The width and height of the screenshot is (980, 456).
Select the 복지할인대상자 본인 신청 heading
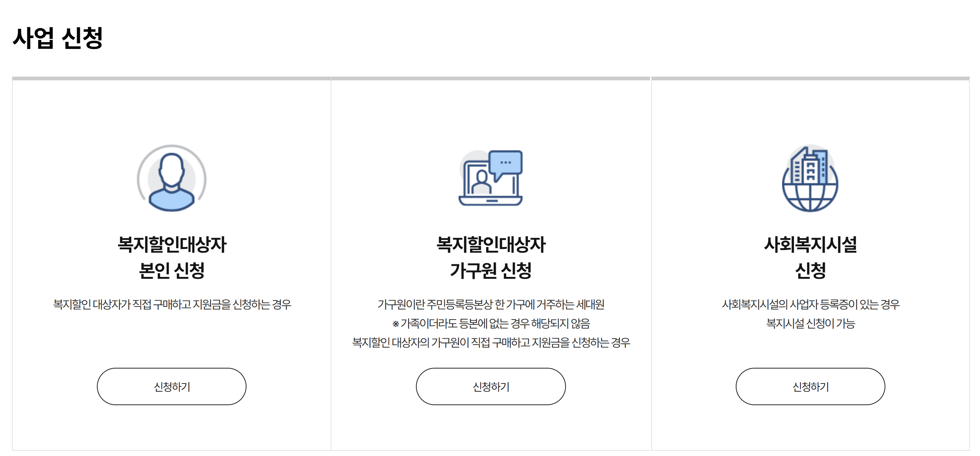coord(172,257)
